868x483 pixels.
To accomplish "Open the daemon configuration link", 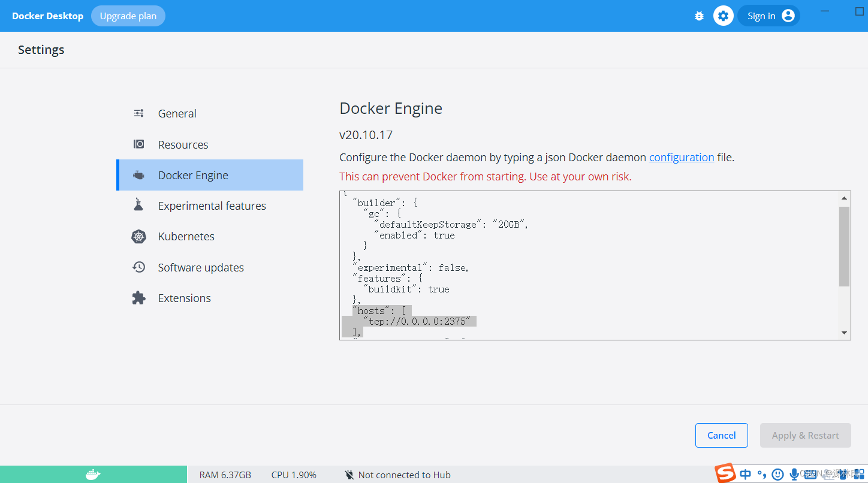I will (682, 158).
